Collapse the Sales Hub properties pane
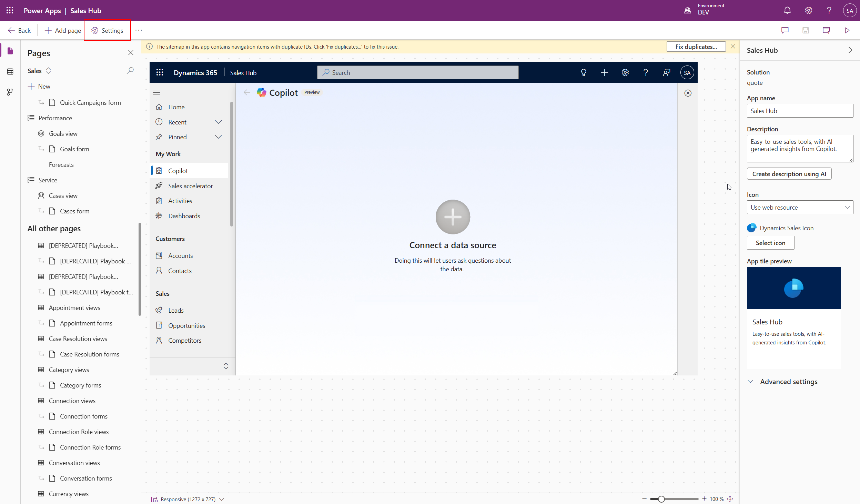The width and height of the screenshot is (860, 504). click(850, 50)
